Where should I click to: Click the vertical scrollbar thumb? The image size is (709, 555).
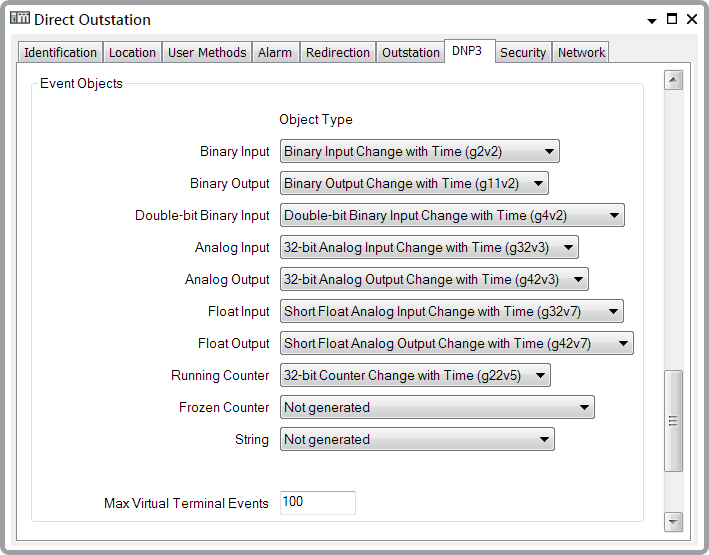[674, 420]
